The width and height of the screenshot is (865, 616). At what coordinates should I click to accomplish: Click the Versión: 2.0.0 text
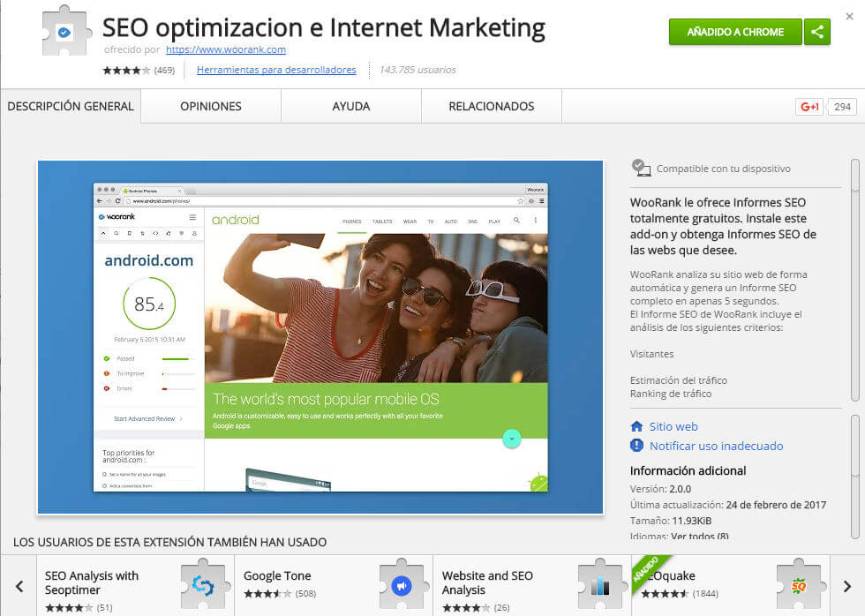(x=660, y=489)
